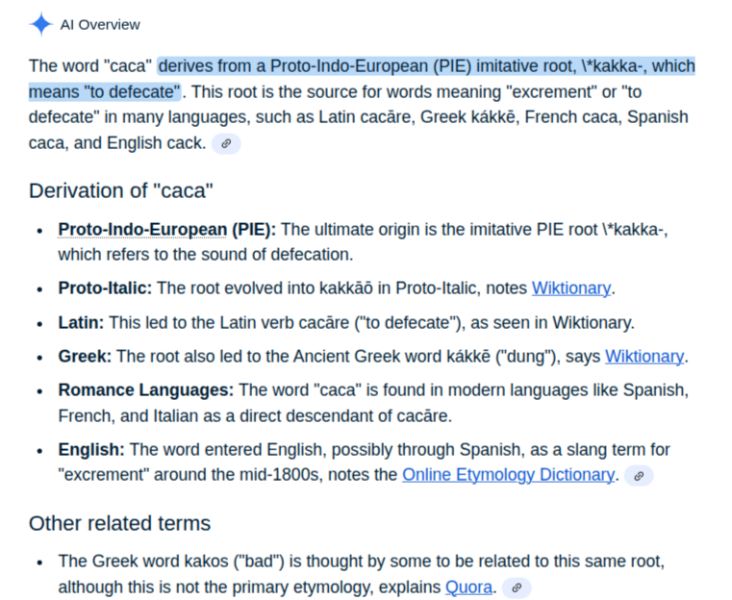Click the bold 'Greek:' bullet label
Viewport: 732px width, 600px height.
tap(84, 356)
